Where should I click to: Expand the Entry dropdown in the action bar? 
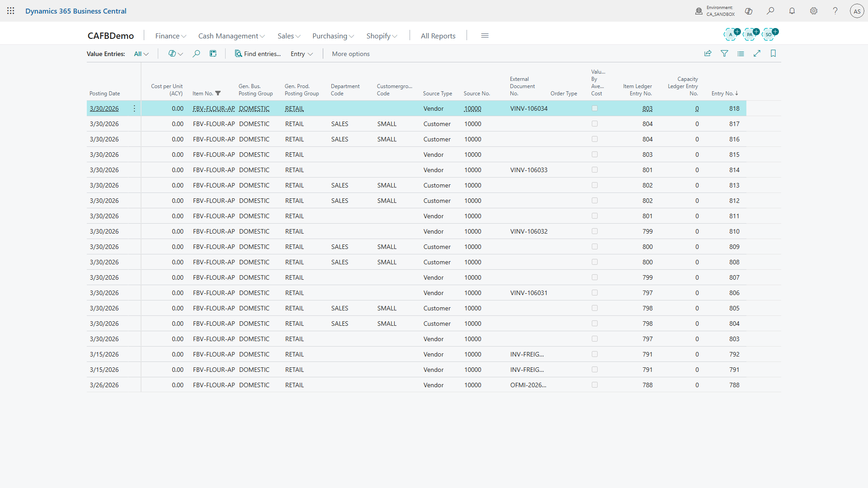tap(301, 54)
